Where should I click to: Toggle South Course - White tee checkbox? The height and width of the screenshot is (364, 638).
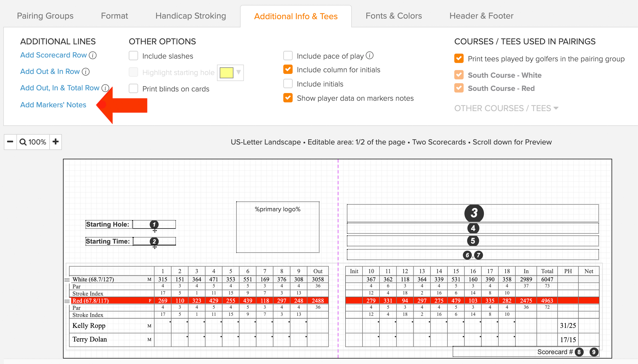[459, 75]
